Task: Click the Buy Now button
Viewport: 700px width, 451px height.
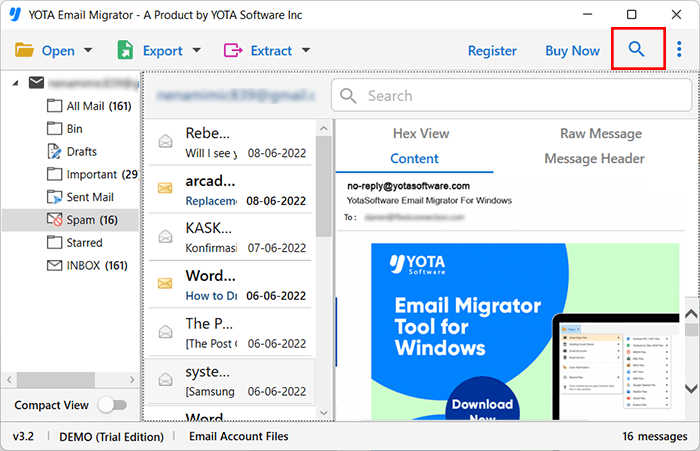Action: (x=572, y=51)
